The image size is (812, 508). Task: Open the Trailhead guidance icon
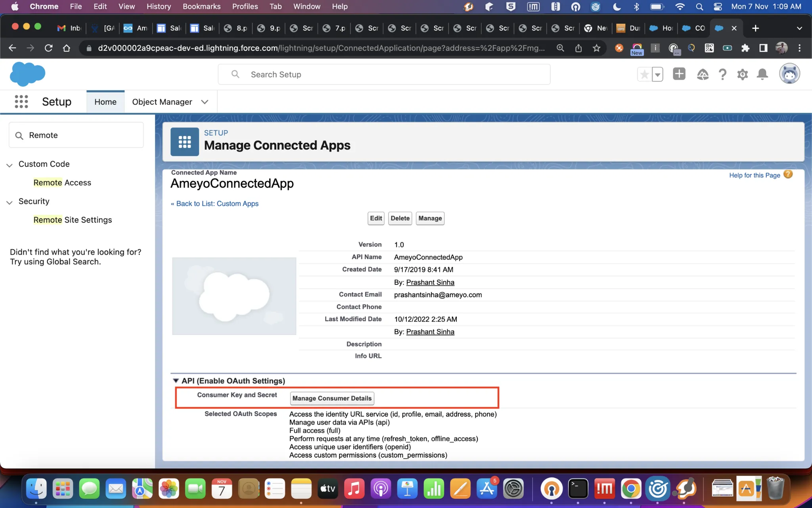tap(703, 74)
